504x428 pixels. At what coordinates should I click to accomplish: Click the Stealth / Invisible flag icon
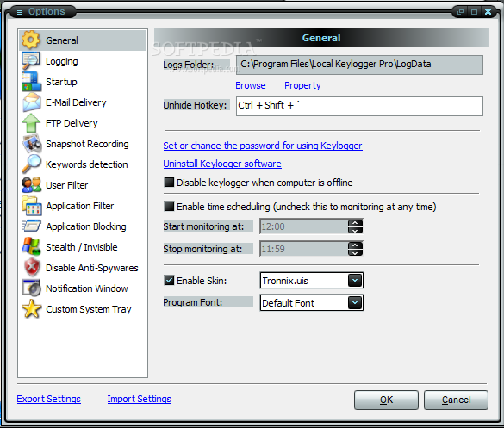(x=31, y=247)
